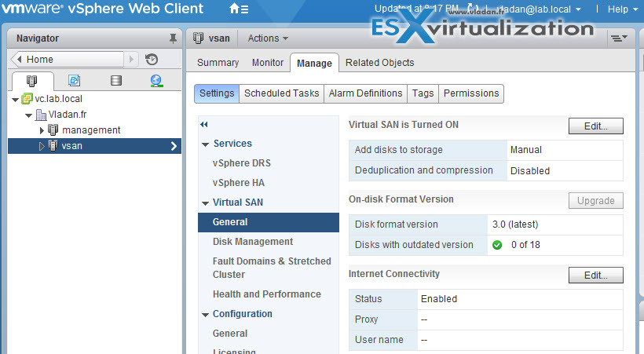This screenshot has height=354, width=644.
Task: Open Fault Domains & Stretched Cluster
Action: (x=272, y=268)
